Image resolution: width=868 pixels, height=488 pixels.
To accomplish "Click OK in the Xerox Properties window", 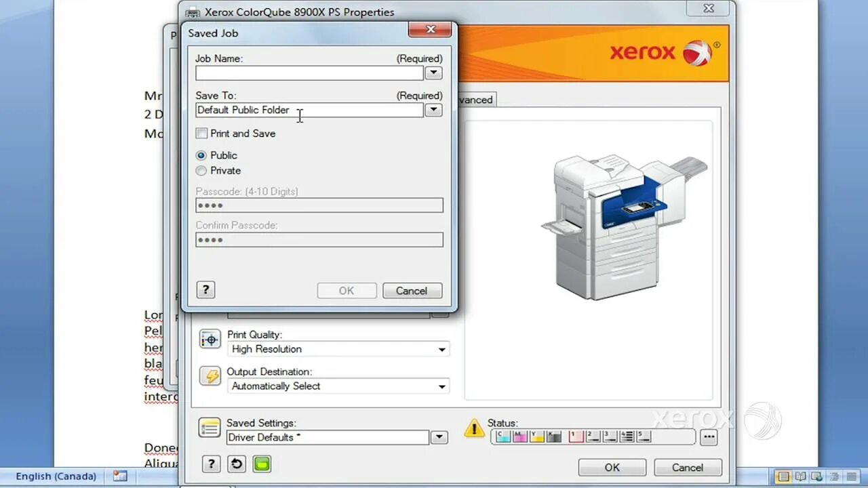I will (612, 468).
